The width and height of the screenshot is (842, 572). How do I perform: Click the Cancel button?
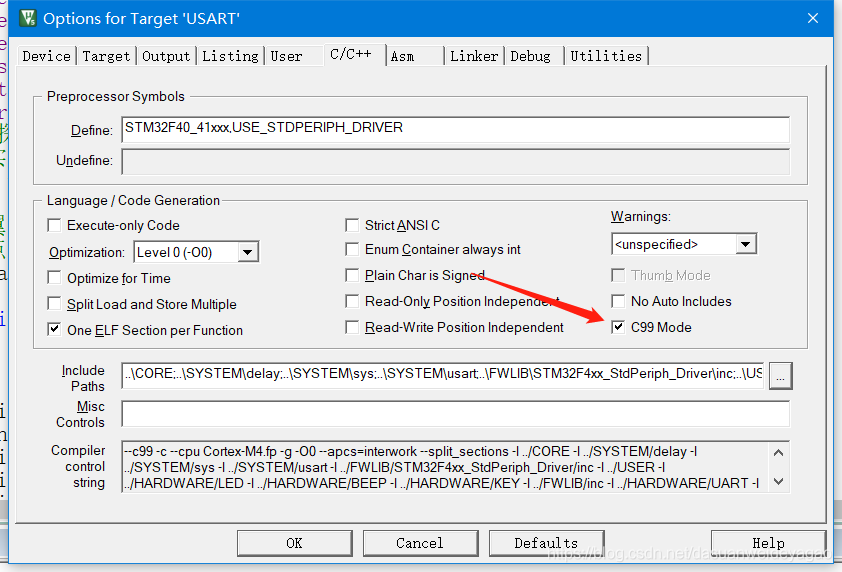pyautogui.click(x=420, y=543)
